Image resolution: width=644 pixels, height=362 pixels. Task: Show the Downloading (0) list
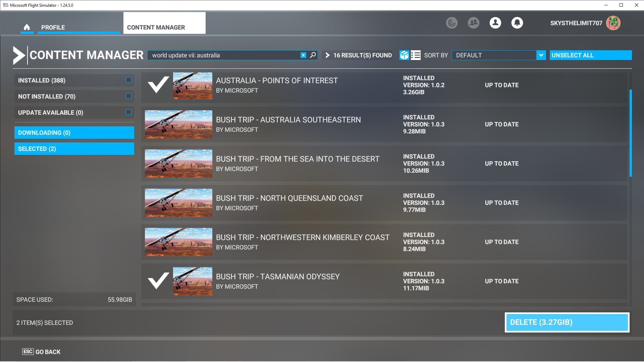(74, 133)
